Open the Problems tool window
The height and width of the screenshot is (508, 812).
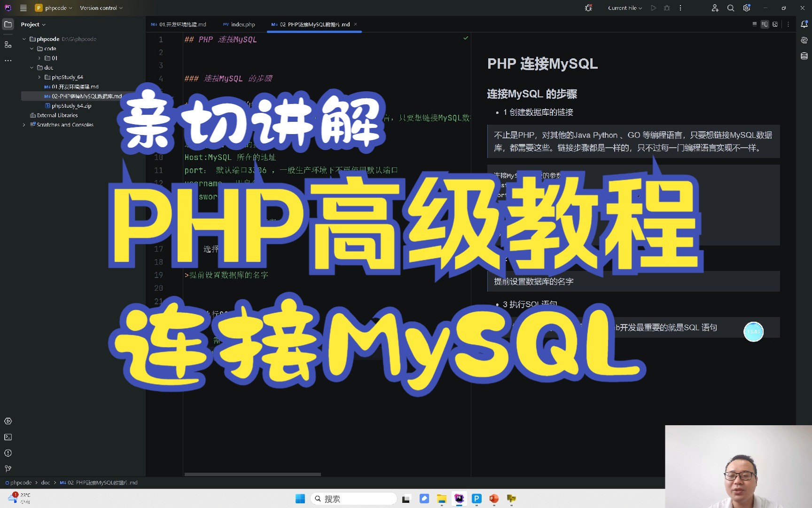click(8, 453)
